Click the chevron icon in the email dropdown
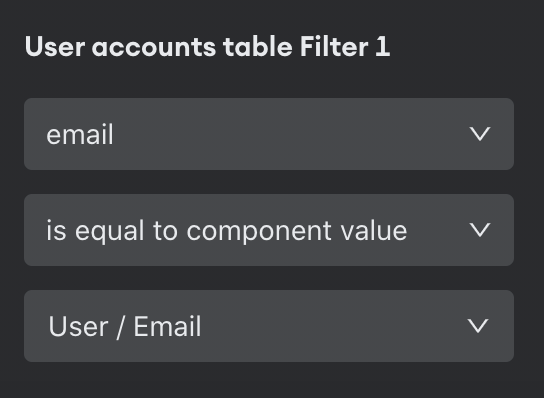This screenshot has height=398, width=544. pos(480,134)
